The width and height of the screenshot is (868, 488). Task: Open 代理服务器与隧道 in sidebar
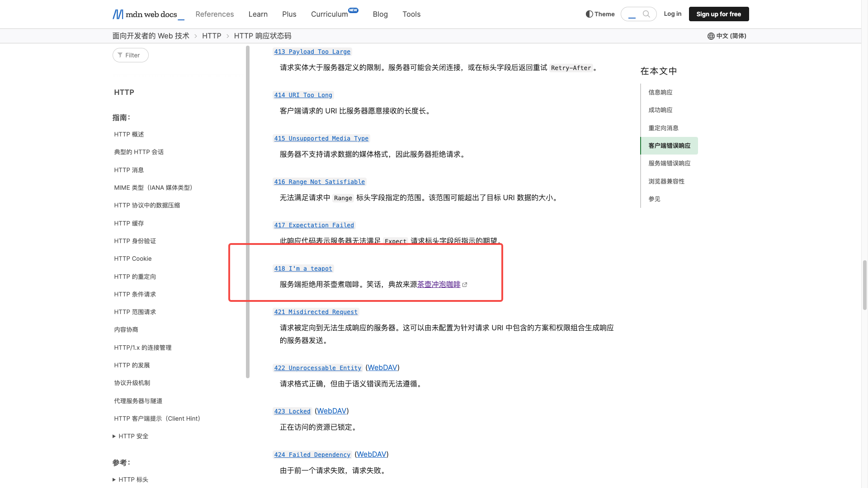coord(138,401)
